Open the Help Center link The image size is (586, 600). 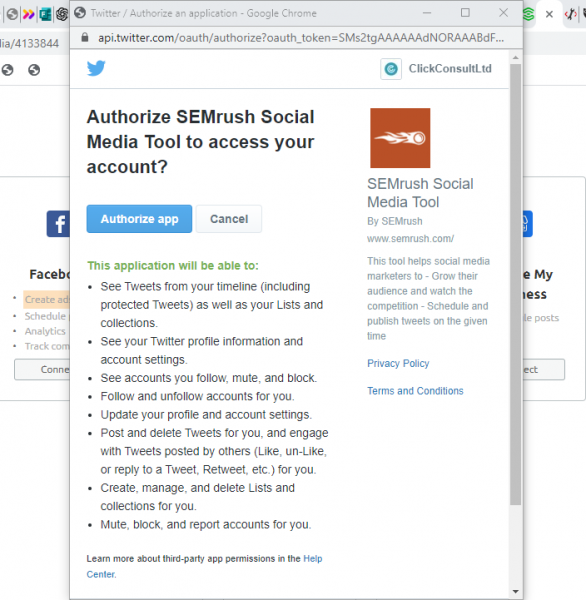pyautogui.click(x=313, y=559)
